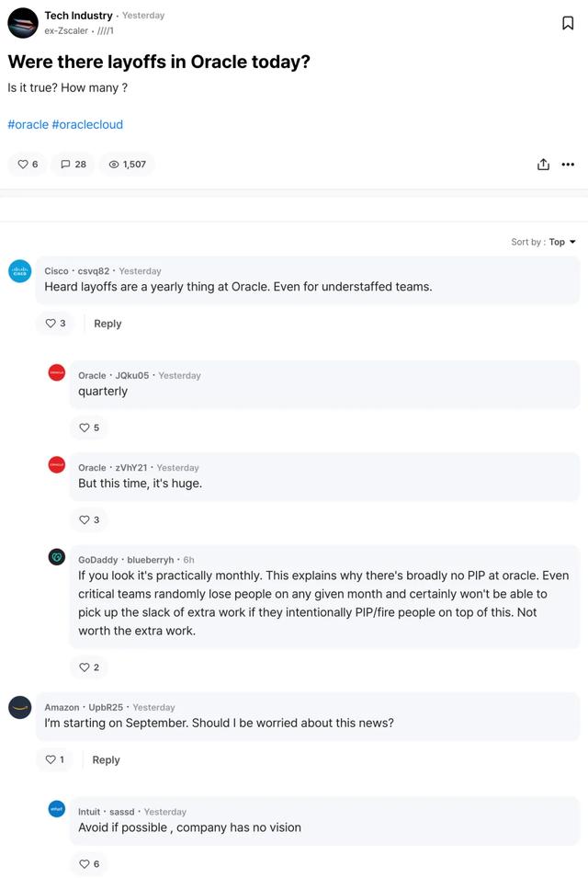Like the main post with 6 likes
Screen dimensions: 588x878
tap(28, 164)
